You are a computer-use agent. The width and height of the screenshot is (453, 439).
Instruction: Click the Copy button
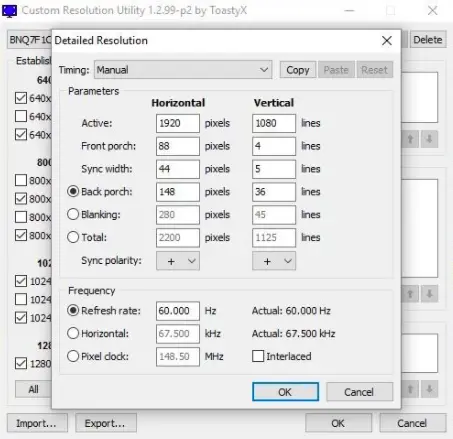pos(298,70)
